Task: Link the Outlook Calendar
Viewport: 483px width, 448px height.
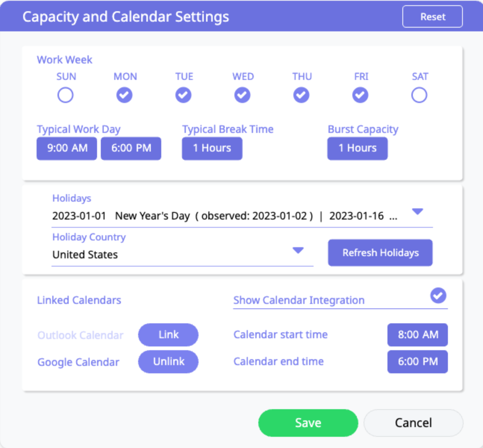Action: 168,335
